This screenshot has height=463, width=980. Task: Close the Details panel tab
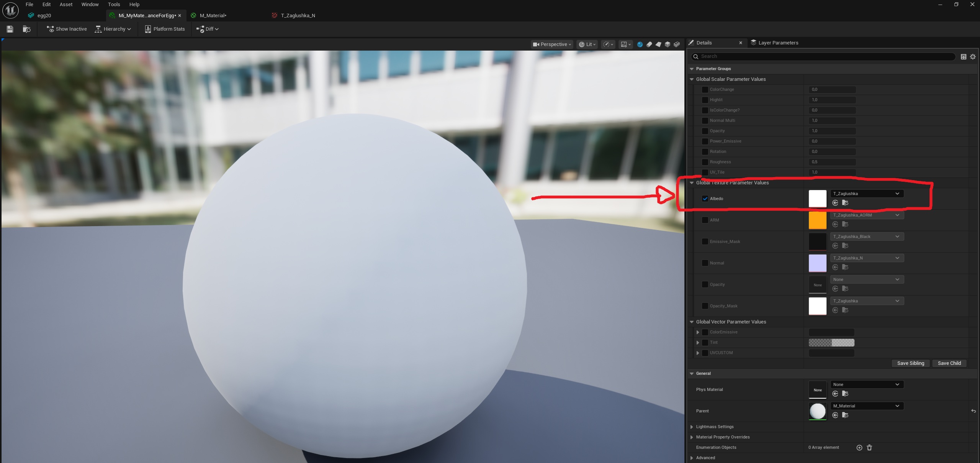coord(741,43)
